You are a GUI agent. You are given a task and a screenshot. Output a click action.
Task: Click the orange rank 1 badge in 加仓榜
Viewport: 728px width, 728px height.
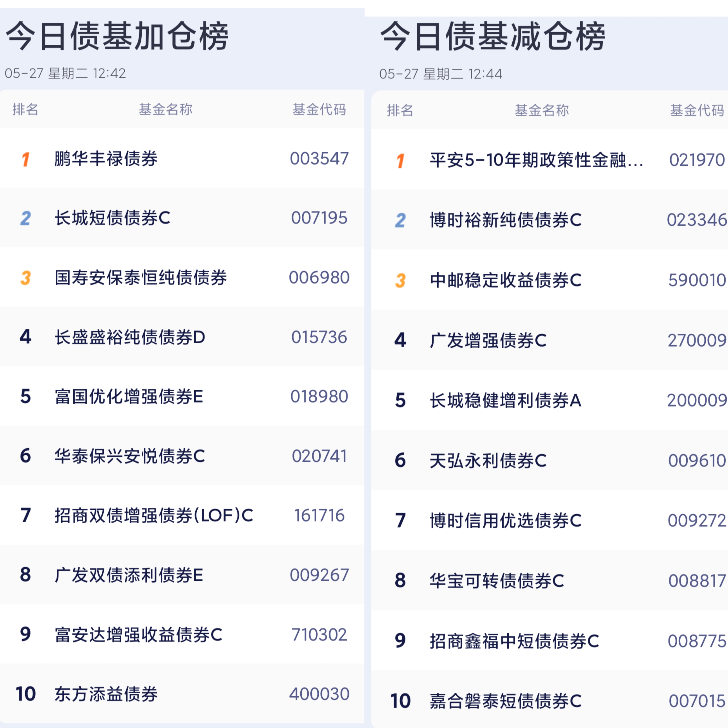click(26, 159)
